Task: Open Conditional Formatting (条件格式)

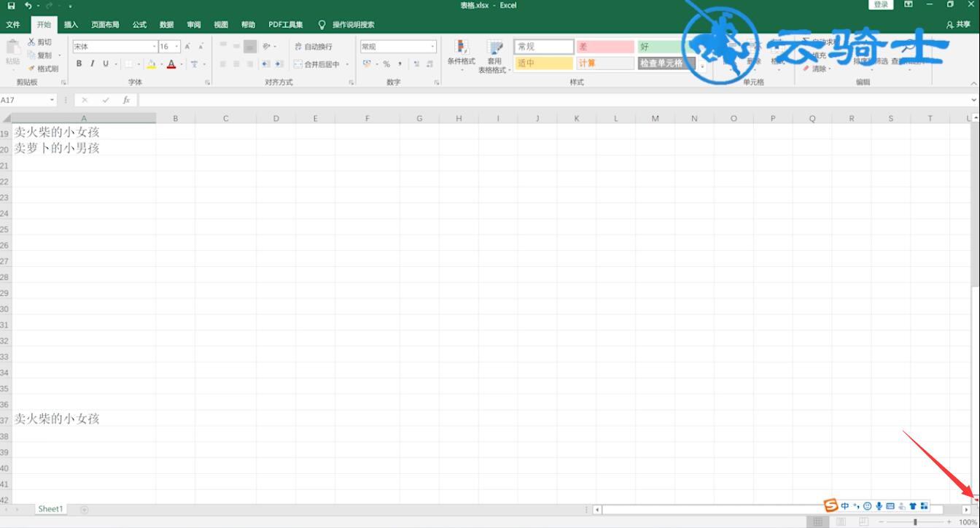Action: coord(461,55)
